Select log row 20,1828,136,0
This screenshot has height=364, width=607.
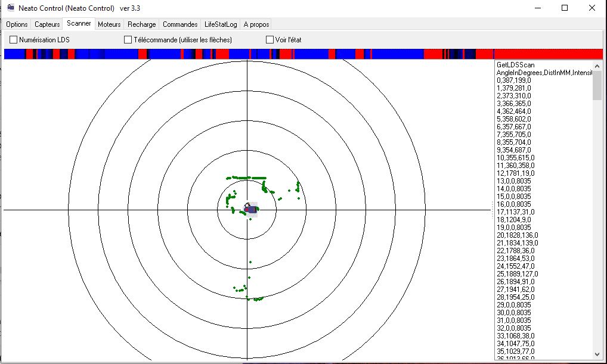pos(517,235)
